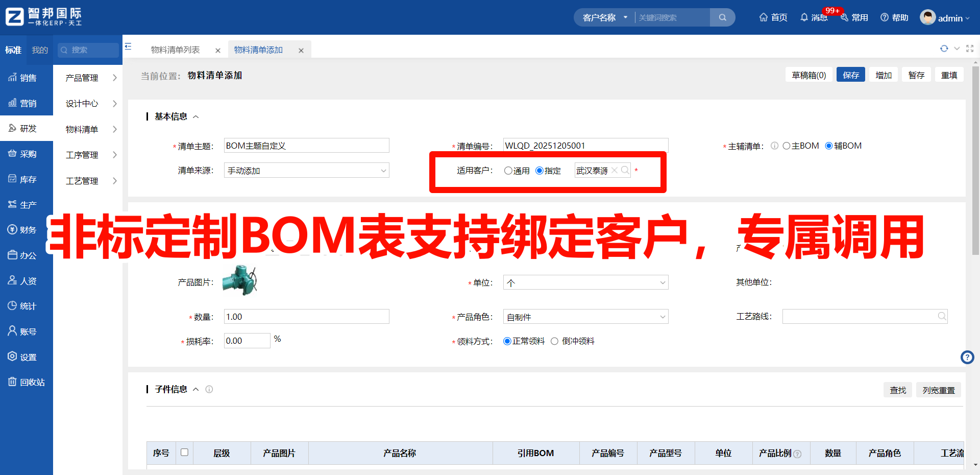
Task: Select 倒冲领料 as picking method
Action: point(555,341)
